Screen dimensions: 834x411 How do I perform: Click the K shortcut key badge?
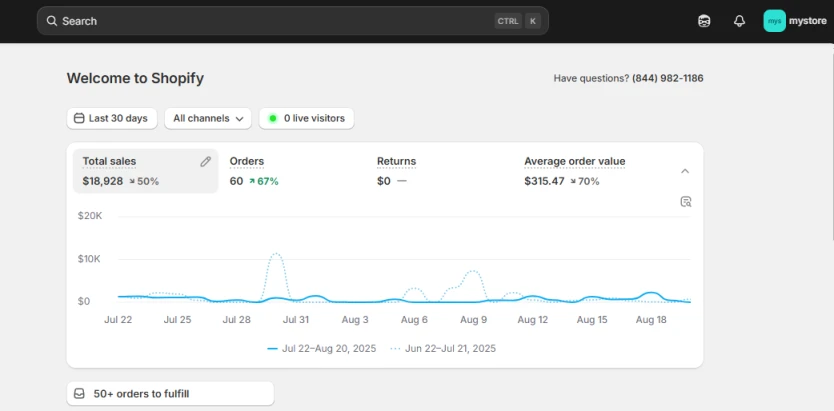(533, 21)
